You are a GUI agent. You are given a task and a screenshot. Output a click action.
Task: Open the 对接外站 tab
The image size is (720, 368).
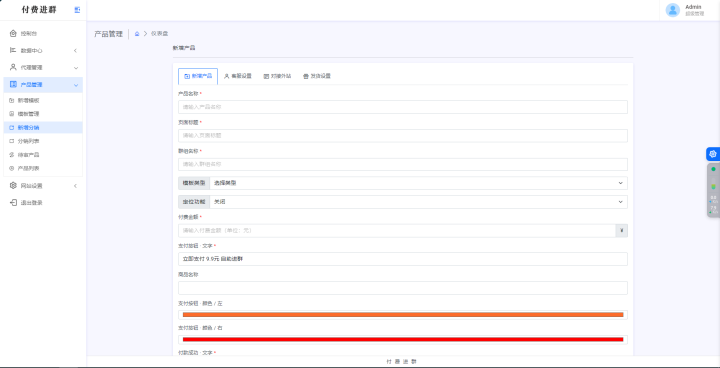pyautogui.click(x=277, y=76)
